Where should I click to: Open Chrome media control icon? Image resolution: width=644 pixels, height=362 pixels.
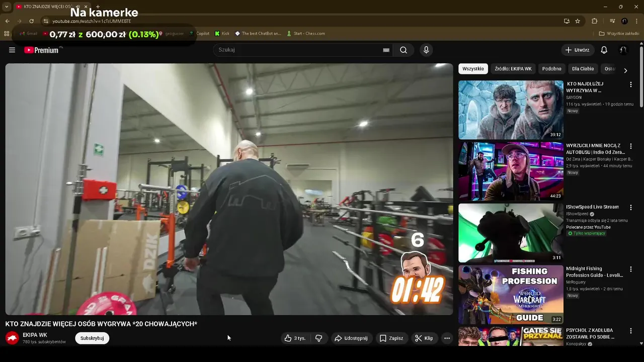(x=612, y=21)
